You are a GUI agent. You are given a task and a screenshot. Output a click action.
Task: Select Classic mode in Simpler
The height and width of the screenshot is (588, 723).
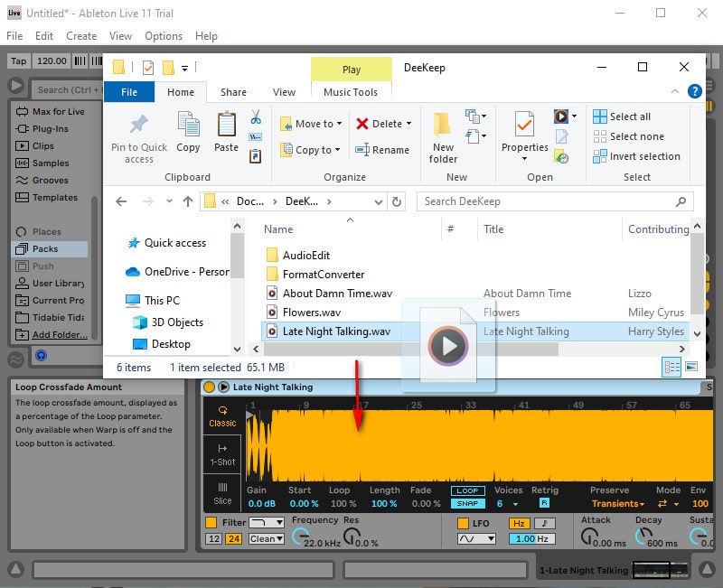click(x=222, y=416)
